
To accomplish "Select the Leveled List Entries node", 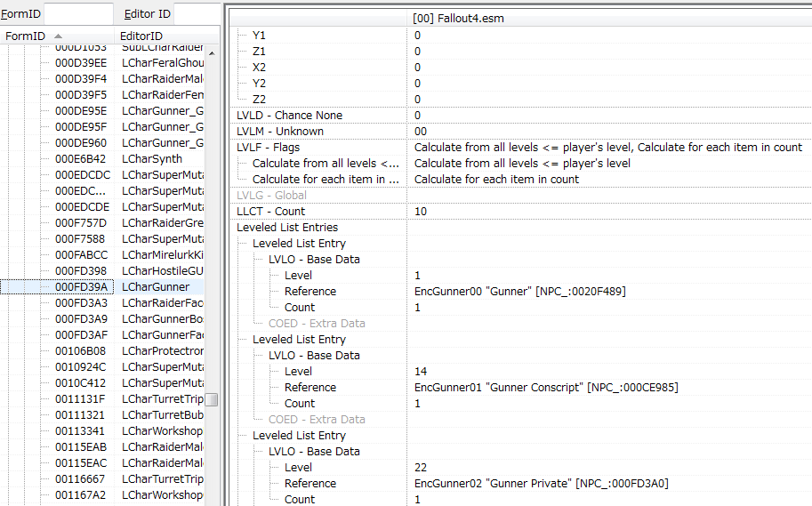I will (520, 228).
